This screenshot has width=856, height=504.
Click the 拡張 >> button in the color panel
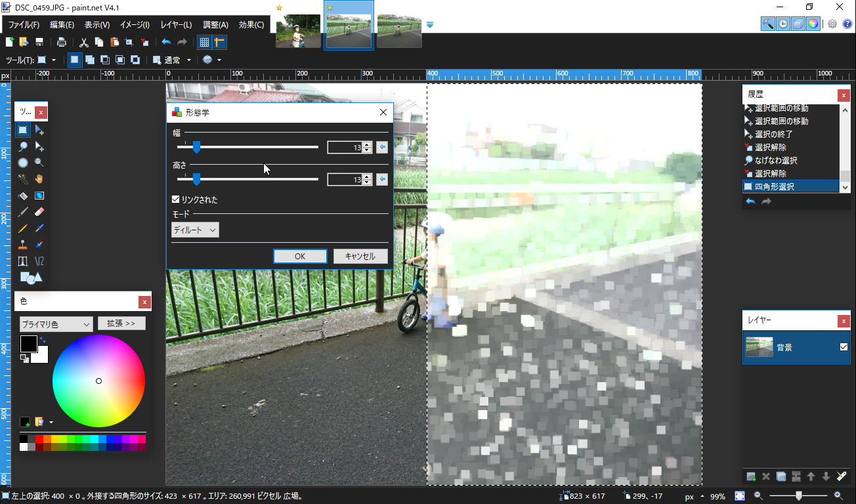[x=121, y=324]
